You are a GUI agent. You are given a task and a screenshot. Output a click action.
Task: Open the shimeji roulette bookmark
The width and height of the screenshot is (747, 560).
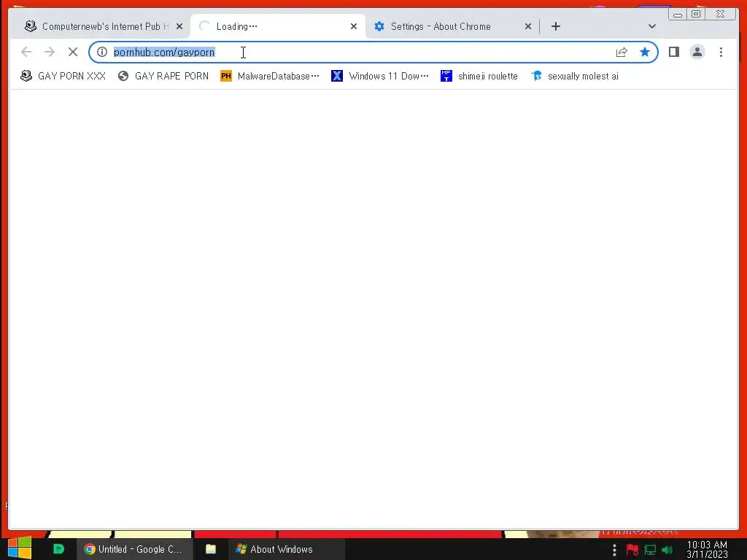coord(479,76)
